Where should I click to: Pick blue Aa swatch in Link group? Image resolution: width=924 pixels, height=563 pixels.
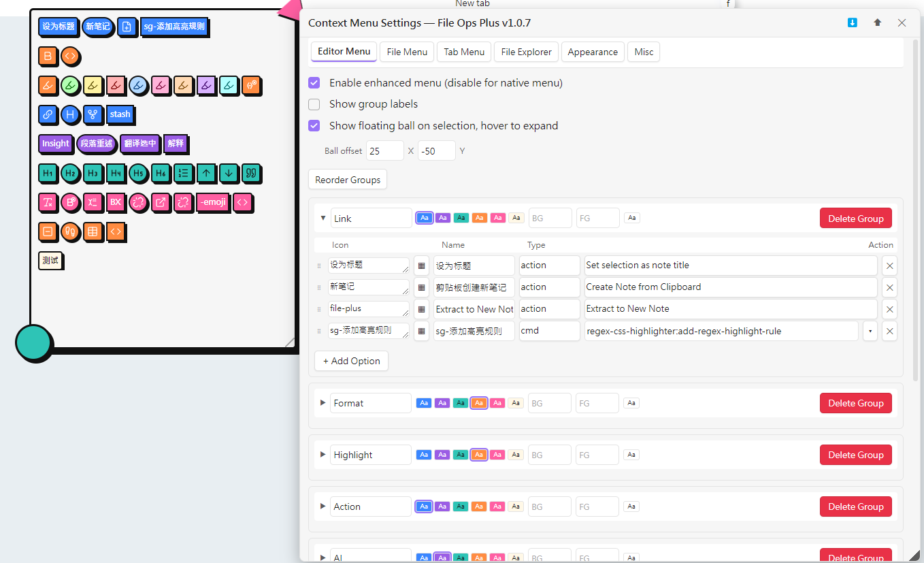click(x=424, y=218)
